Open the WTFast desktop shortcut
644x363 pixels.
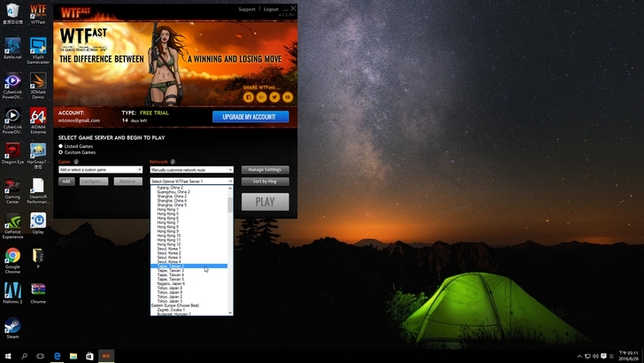coord(38,13)
